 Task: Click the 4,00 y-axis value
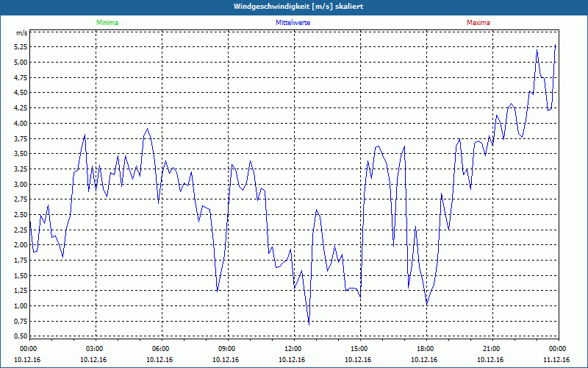pyautogui.click(x=21, y=123)
